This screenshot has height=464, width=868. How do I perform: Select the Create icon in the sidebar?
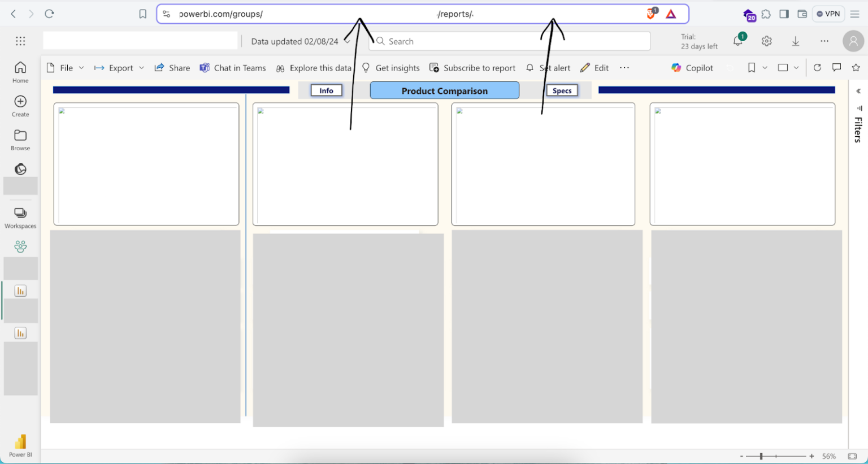coord(20,106)
